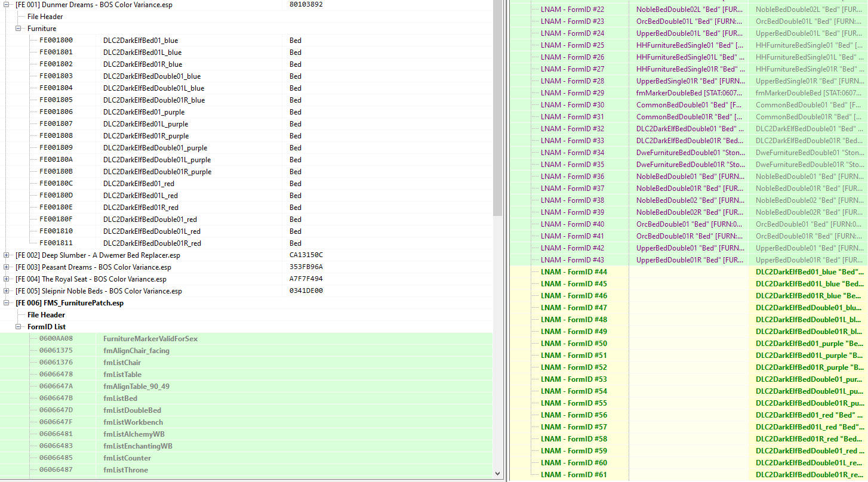Screen dimensions: 868x482
Task: Select record FE001801 in the tree
Action: [247, 52]
